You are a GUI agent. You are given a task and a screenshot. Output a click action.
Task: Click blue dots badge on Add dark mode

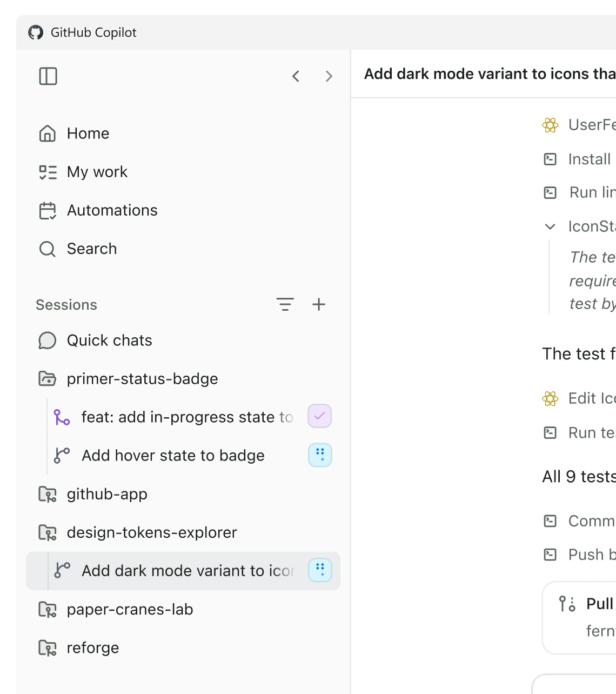coord(320,570)
